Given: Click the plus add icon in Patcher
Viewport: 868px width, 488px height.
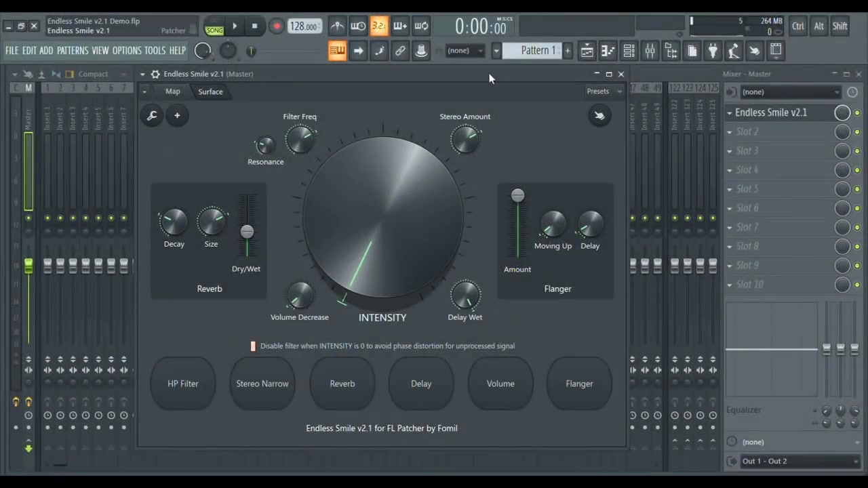Looking at the screenshot, I should click(x=177, y=116).
